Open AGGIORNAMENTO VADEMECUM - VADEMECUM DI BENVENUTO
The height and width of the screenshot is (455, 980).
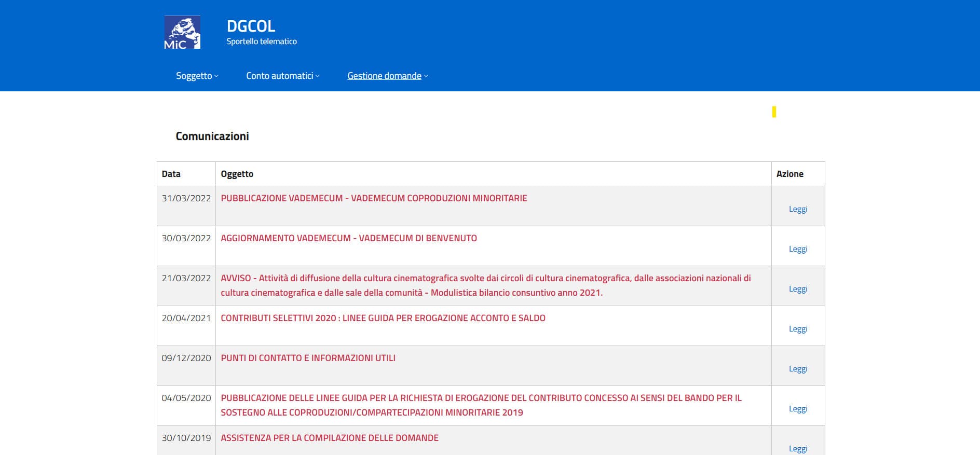click(x=349, y=238)
